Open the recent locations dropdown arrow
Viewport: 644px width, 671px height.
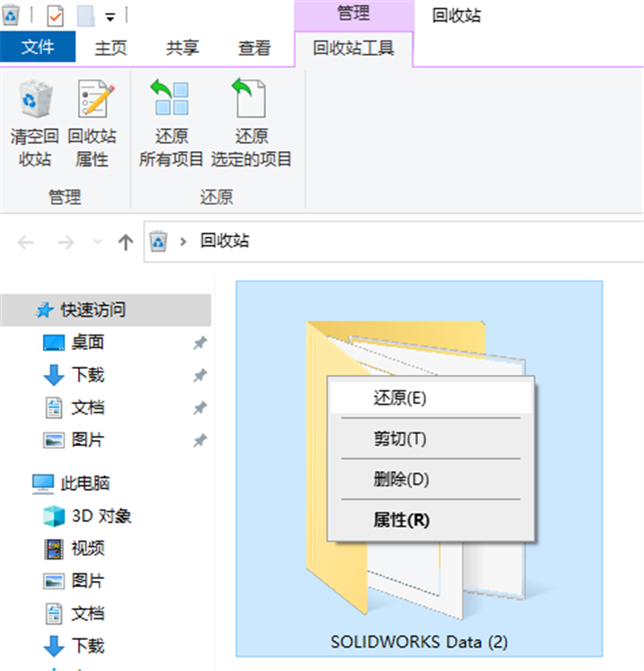pyautogui.click(x=98, y=242)
